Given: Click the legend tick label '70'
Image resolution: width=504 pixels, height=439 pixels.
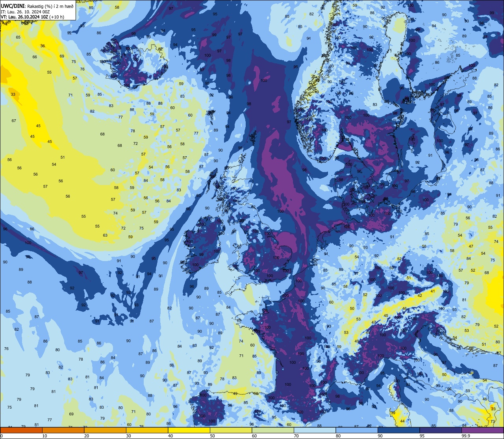Looking at the screenshot, I should [296, 436].
